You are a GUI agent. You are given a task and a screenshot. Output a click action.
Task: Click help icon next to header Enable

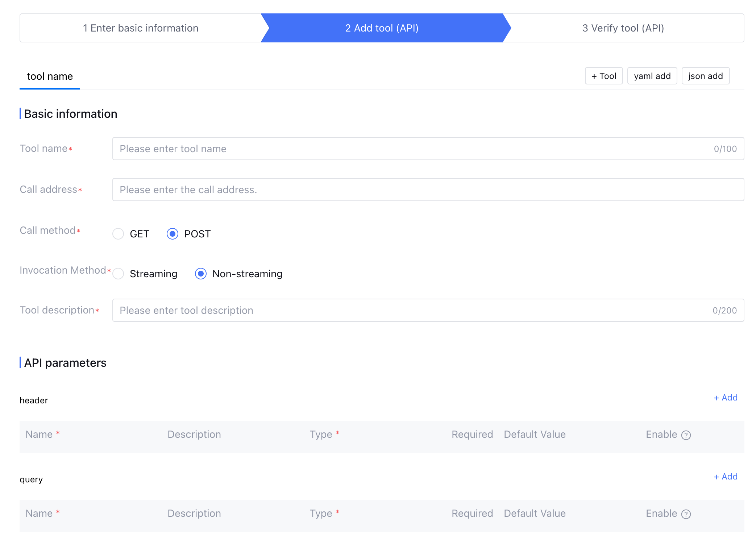click(x=686, y=435)
